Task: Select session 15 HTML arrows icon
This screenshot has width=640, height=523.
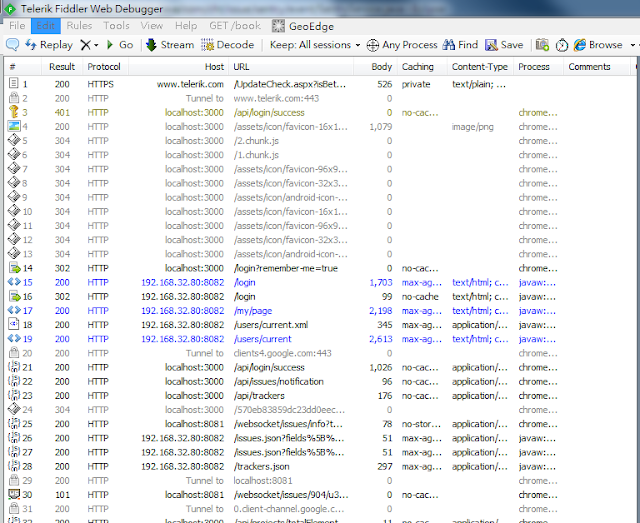Action: point(14,282)
